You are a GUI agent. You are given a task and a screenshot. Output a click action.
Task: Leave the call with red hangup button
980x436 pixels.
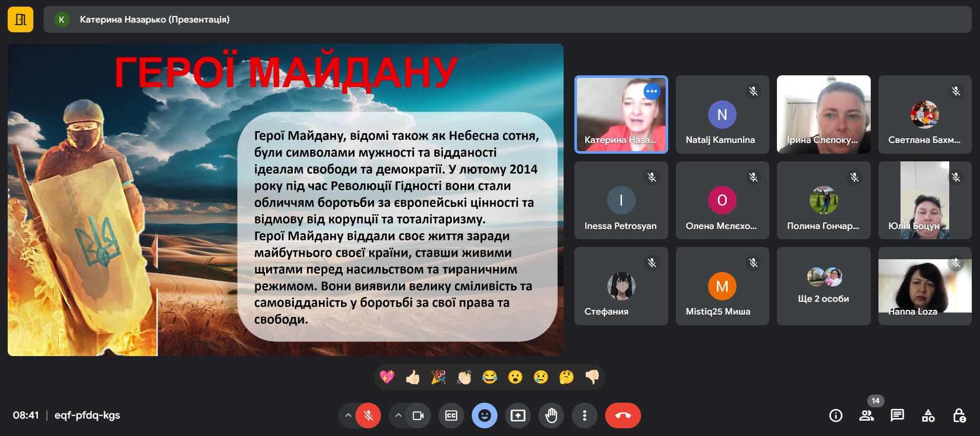pos(623,416)
